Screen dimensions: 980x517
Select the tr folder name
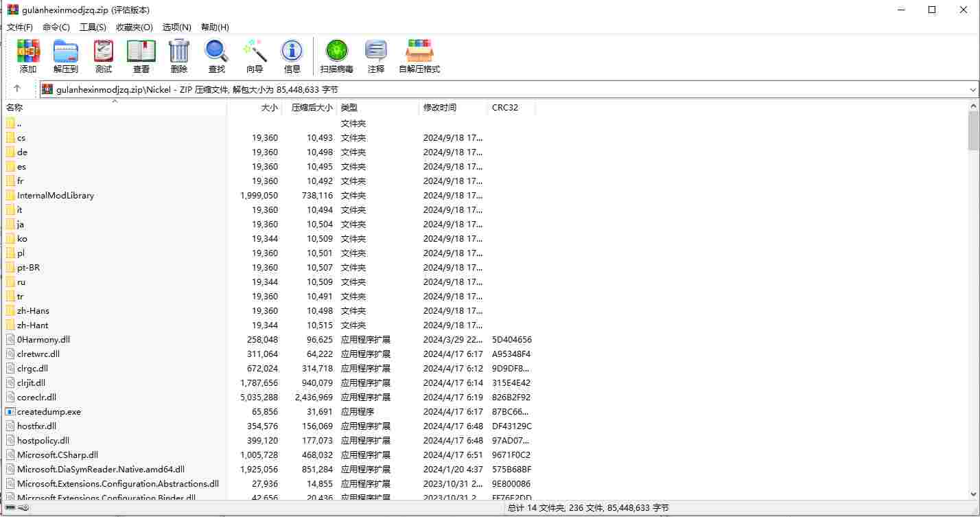point(21,296)
